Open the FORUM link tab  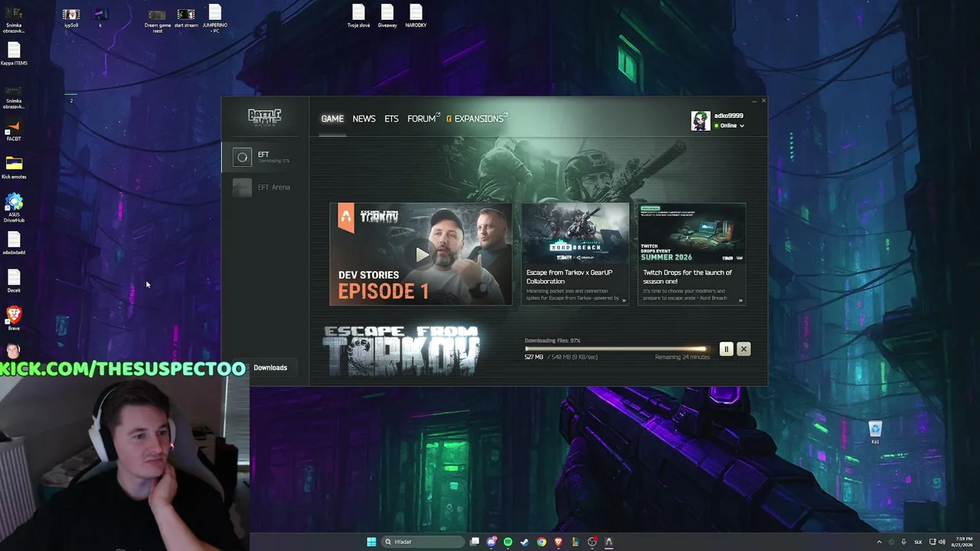click(423, 119)
